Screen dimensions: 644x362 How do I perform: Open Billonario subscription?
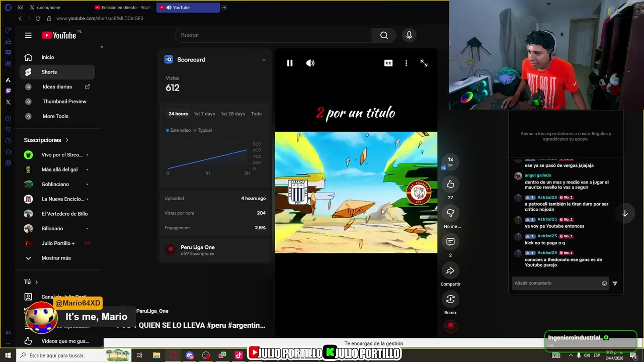(x=57, y=228)
